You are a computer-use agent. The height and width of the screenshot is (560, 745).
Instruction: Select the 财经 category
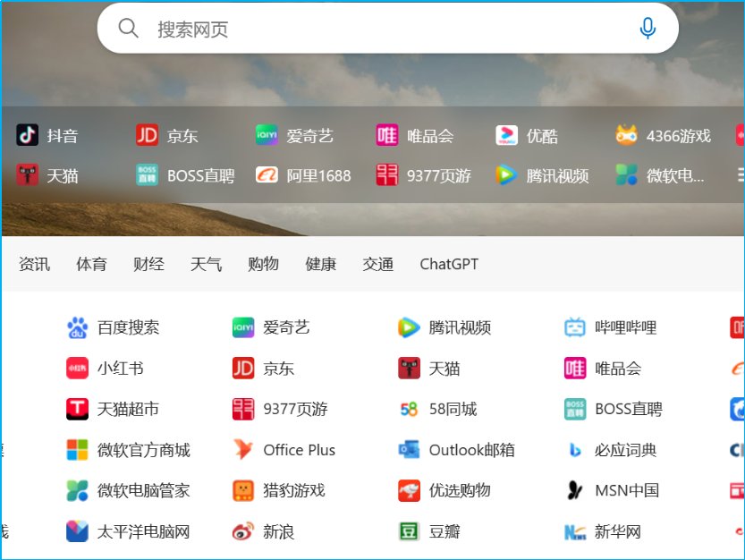148,264
